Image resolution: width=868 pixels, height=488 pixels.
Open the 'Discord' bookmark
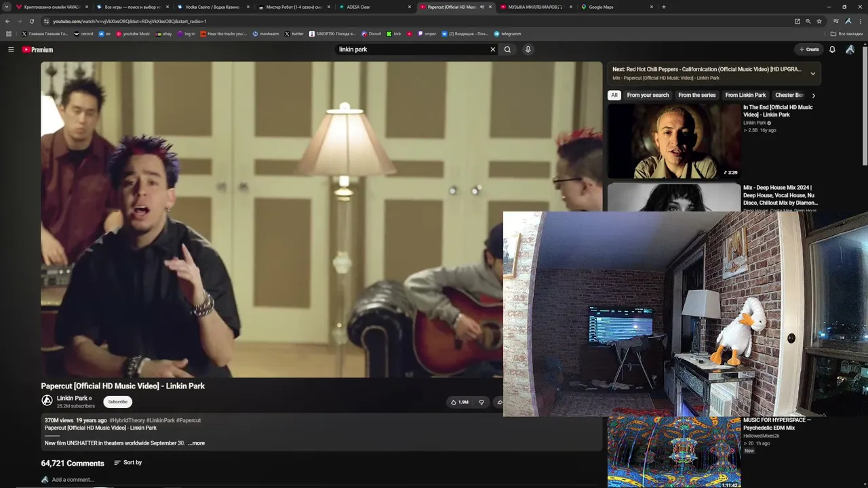pyautogui.click(x=371, y=34)
